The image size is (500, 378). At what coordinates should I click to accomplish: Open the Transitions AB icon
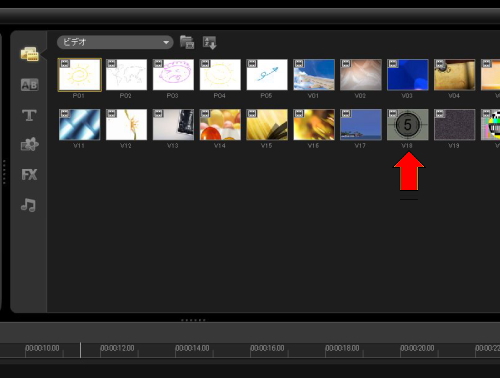(29, 85)
